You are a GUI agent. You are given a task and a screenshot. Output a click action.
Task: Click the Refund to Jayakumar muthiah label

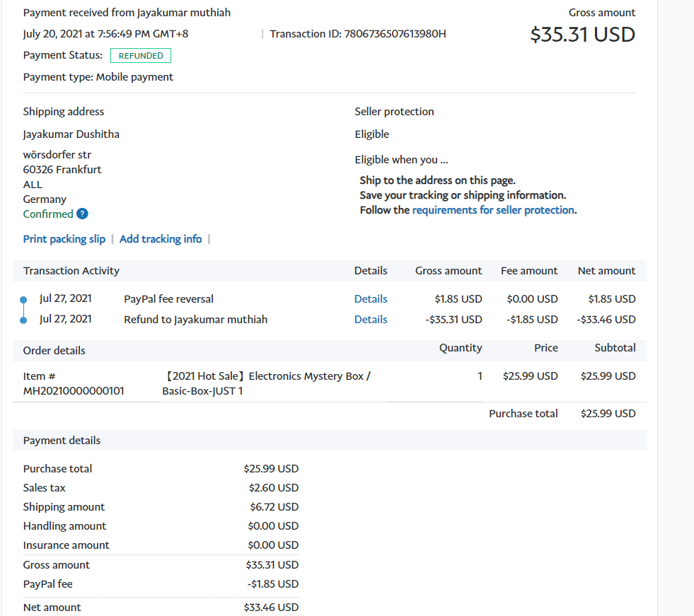(x=195, y=320)
